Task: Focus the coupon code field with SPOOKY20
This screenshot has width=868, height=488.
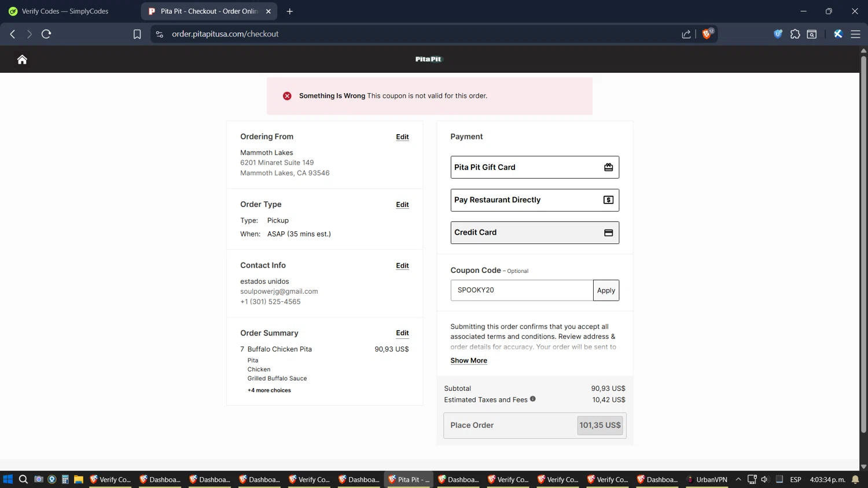Action: (x=522, y=290)
